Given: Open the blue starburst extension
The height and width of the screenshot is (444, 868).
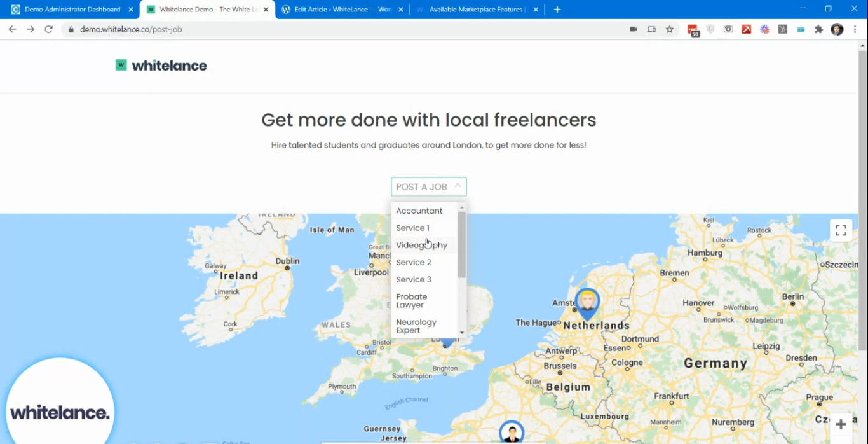Looking at the screenshot, I should pyautogui.click(x=764, y=29).
